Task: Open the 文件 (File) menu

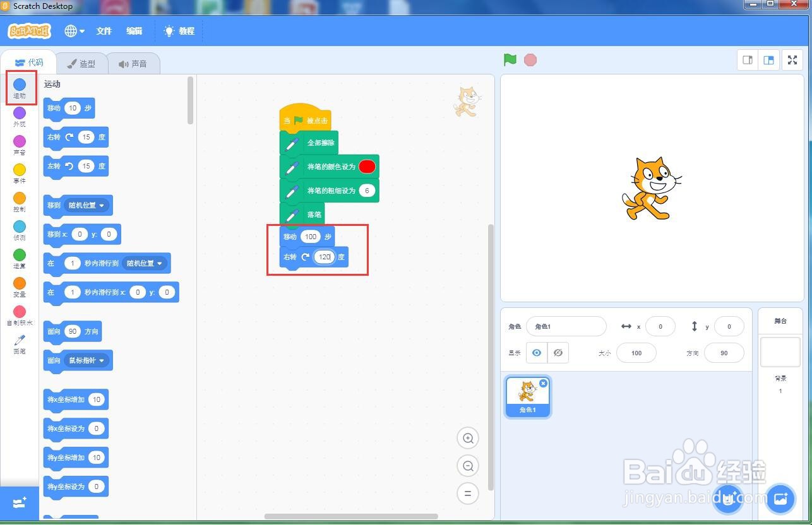Action: coord(104,31)
